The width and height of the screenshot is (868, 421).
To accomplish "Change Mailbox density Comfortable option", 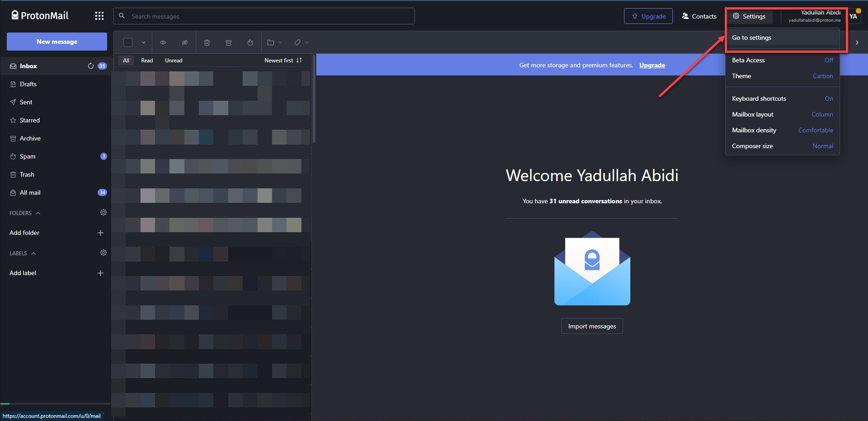I will 783,130.
